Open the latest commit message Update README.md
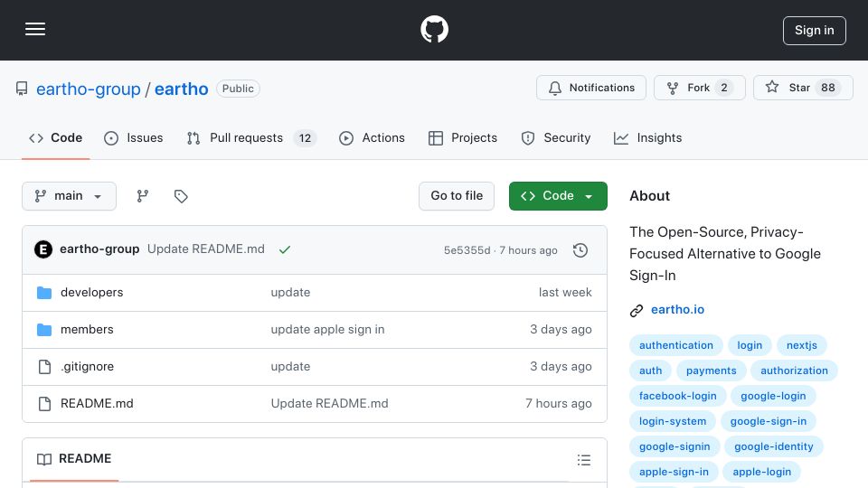This screenshot has width=868, height=488. tap(206, 249)
